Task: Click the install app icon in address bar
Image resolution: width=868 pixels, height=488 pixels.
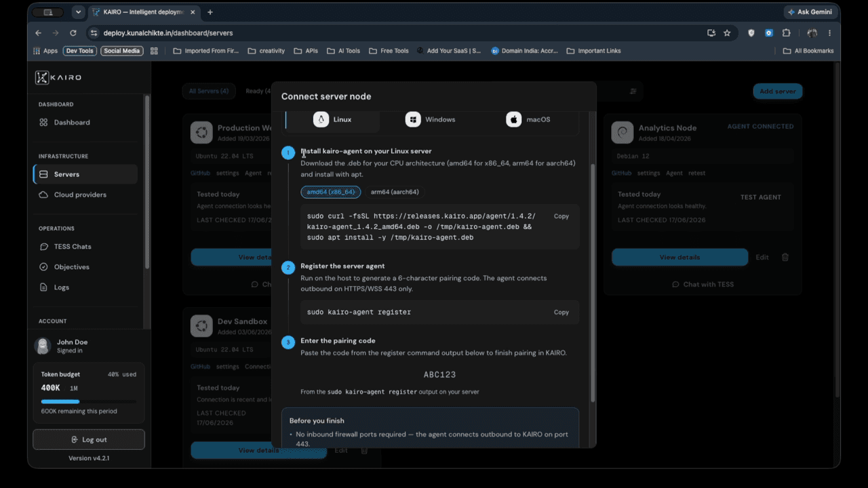Action: 711,33
